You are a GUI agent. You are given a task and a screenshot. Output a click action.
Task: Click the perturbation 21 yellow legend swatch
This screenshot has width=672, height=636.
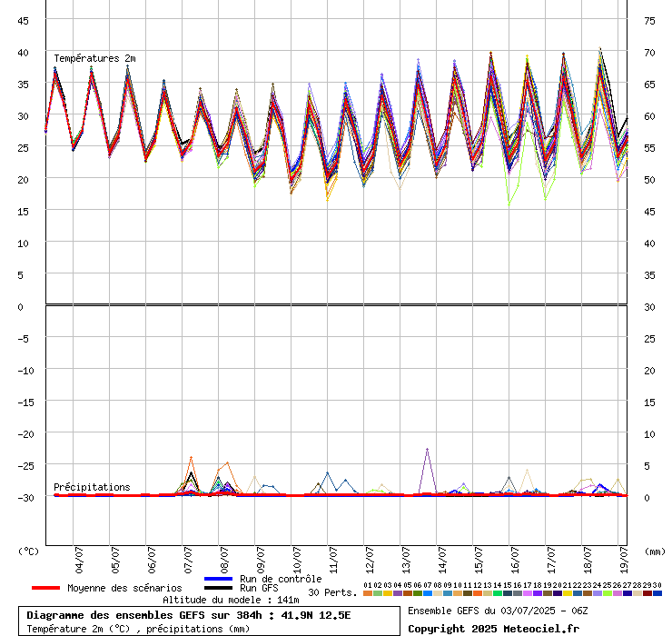pyautogui.click(x=567, y=593)
